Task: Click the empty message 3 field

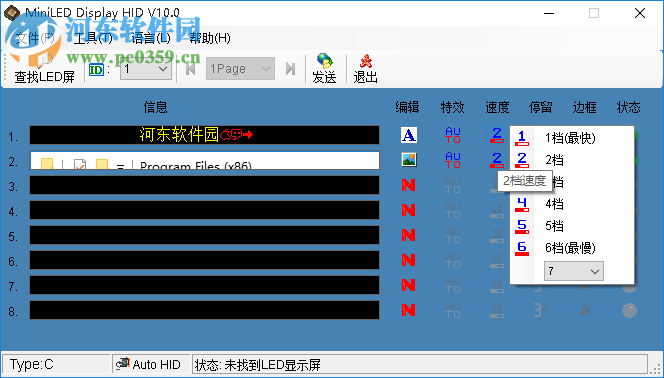Action: tap(205, 185)
